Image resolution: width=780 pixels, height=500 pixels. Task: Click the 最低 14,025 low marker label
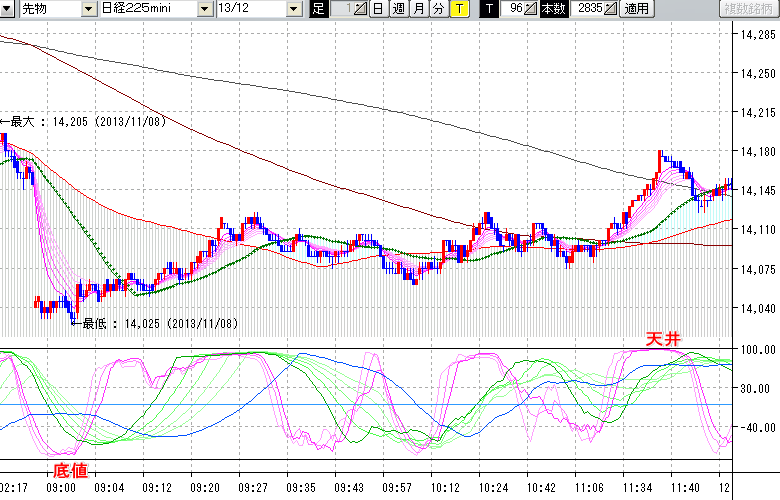pyautogui.click(x=155, y=323)
